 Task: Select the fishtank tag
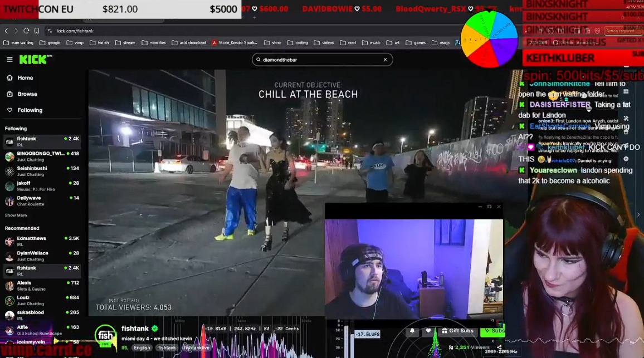167,348
